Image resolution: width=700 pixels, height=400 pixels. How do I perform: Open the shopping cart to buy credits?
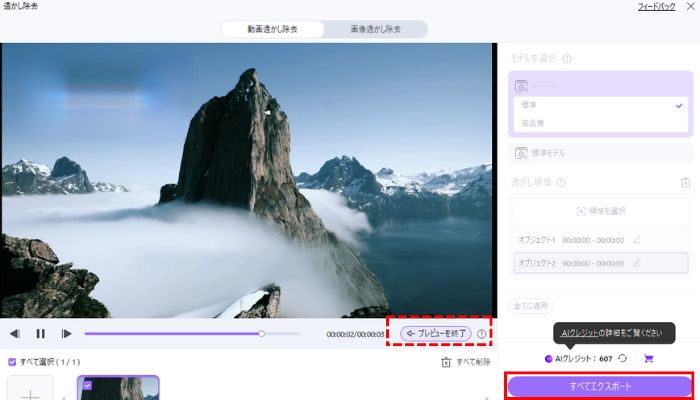pyautogui.click(x=648, y=358)
